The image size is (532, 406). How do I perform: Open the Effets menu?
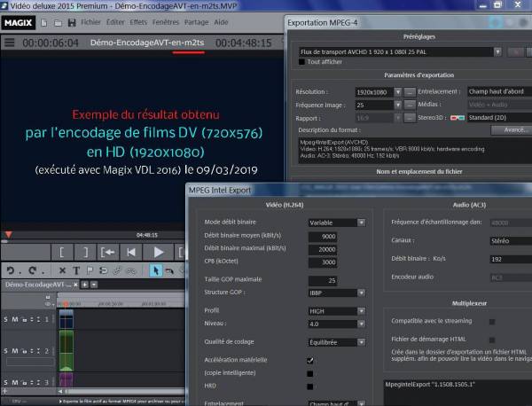coord(138,22)
